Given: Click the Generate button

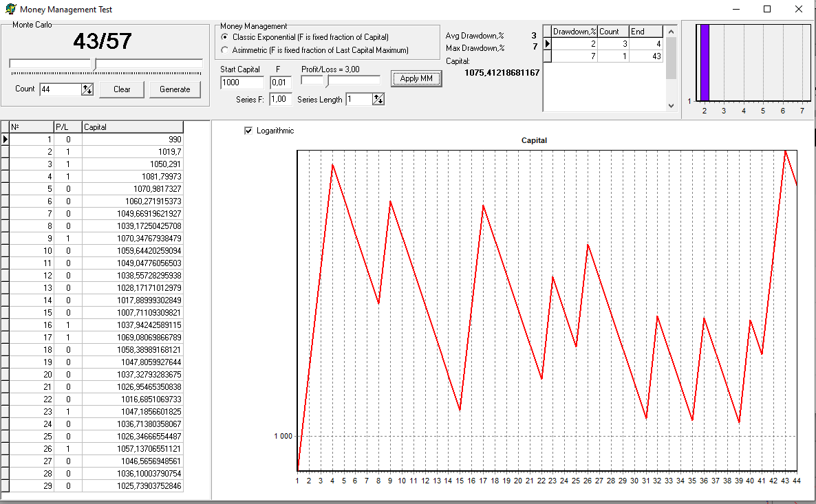Looking at the screenshot, I should (x=175, y=89).
